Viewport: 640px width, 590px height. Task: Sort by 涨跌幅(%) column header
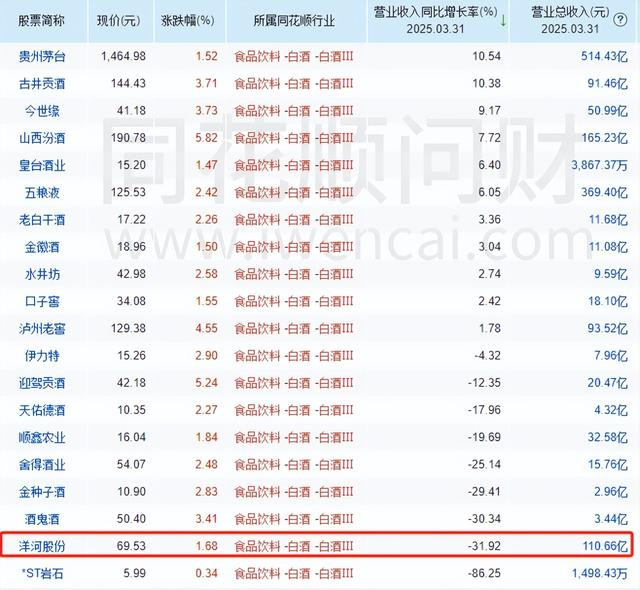(x=188, y=20)
